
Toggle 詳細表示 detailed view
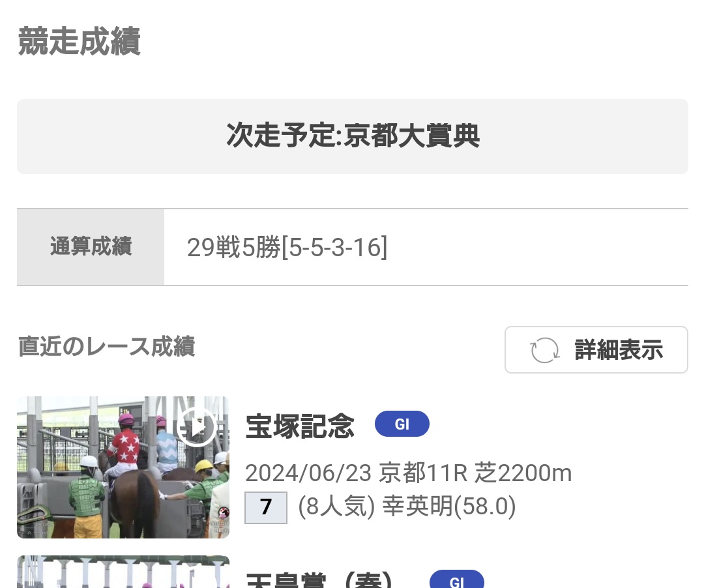tap(596, 349)
